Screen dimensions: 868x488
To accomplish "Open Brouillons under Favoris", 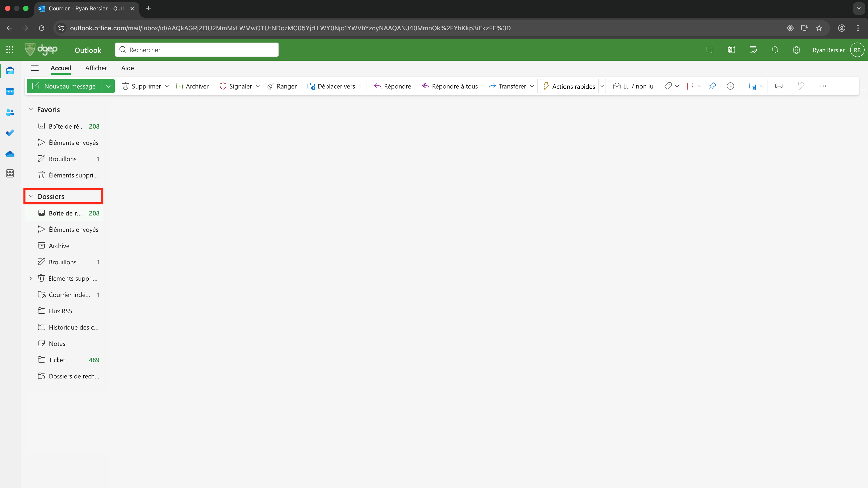I will tap(64, 159).
